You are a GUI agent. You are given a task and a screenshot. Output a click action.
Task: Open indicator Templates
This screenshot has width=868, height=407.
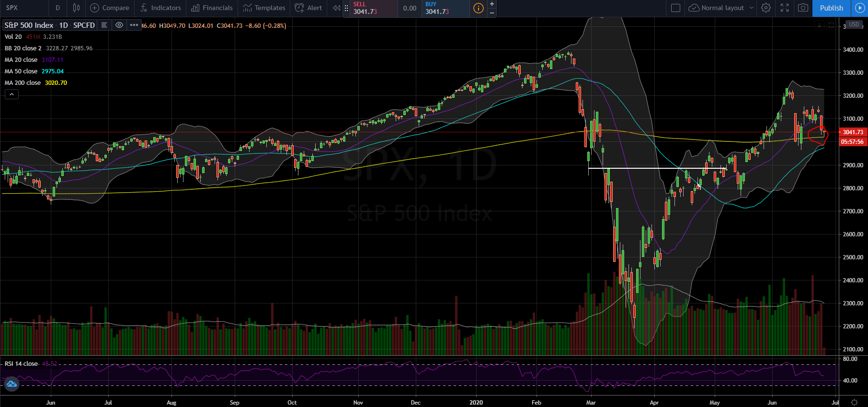point(264,8)
